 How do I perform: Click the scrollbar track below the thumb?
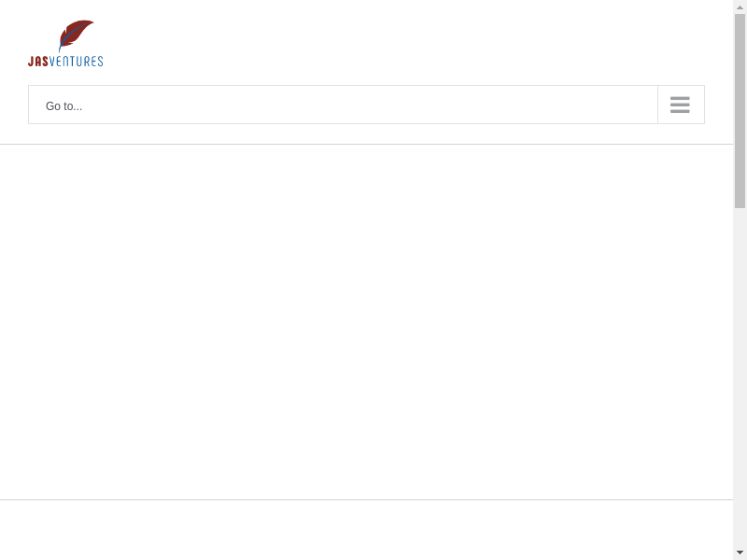pos(740,373)
